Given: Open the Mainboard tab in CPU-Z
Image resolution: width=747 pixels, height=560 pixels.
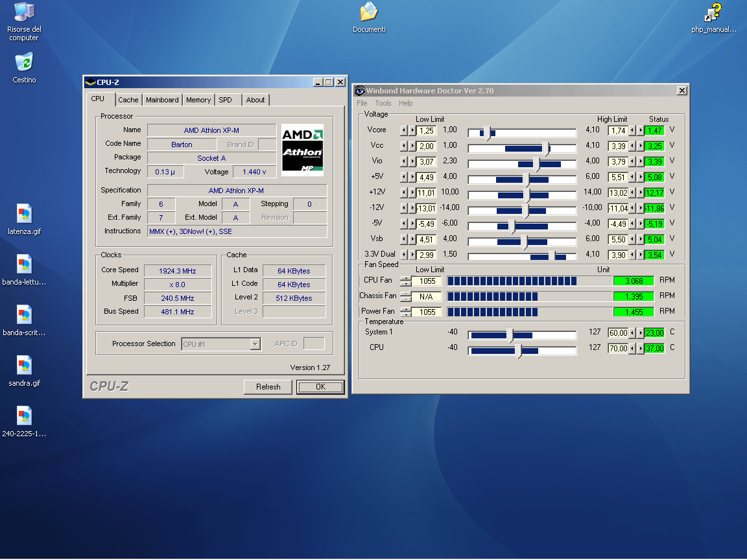Looking at the screenshot, I should tap(162, 100).
